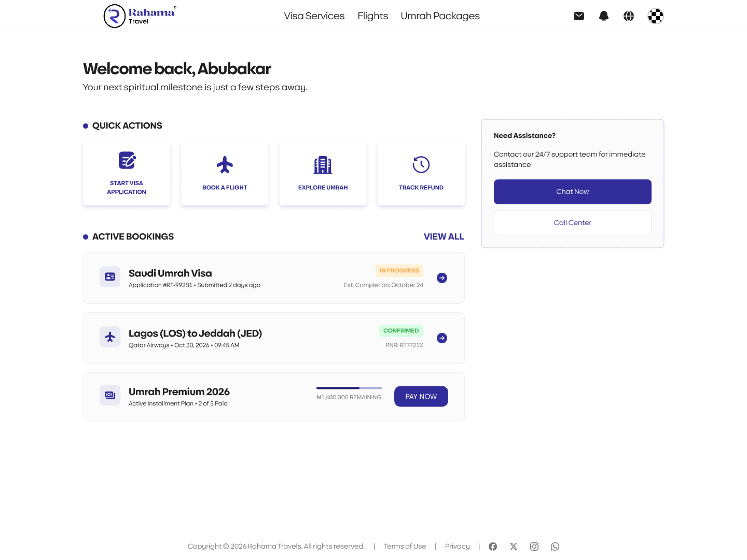
Task: Open Lagos to Jeddah flight arrow button
Action: [x=442, y=338]
